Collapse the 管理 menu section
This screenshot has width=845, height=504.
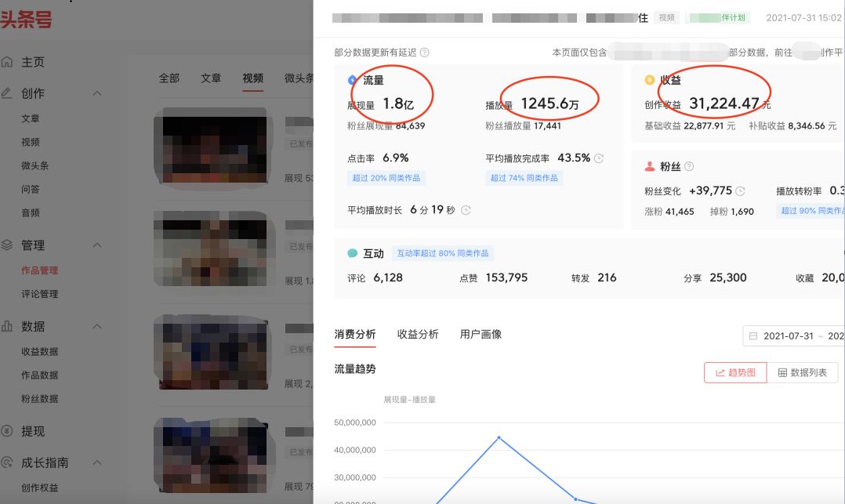point(97,245)
